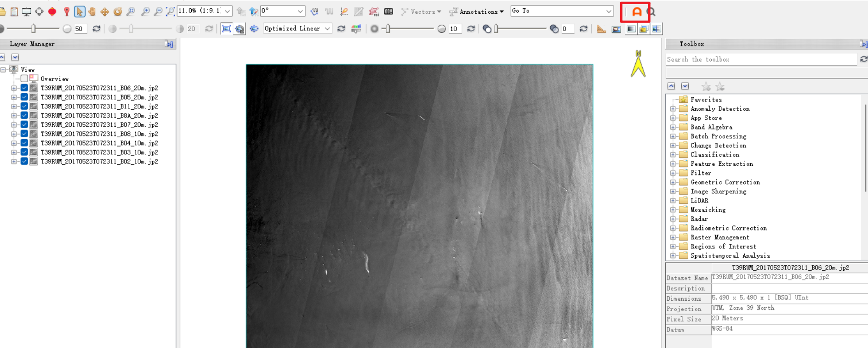Click the fixed Zoom In icon

pos(145,11)
